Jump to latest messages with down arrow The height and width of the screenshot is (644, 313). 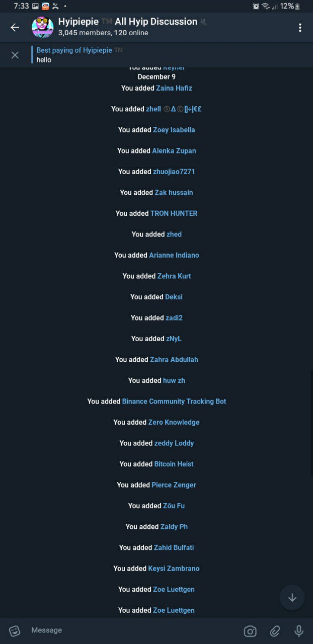[292, 598]
